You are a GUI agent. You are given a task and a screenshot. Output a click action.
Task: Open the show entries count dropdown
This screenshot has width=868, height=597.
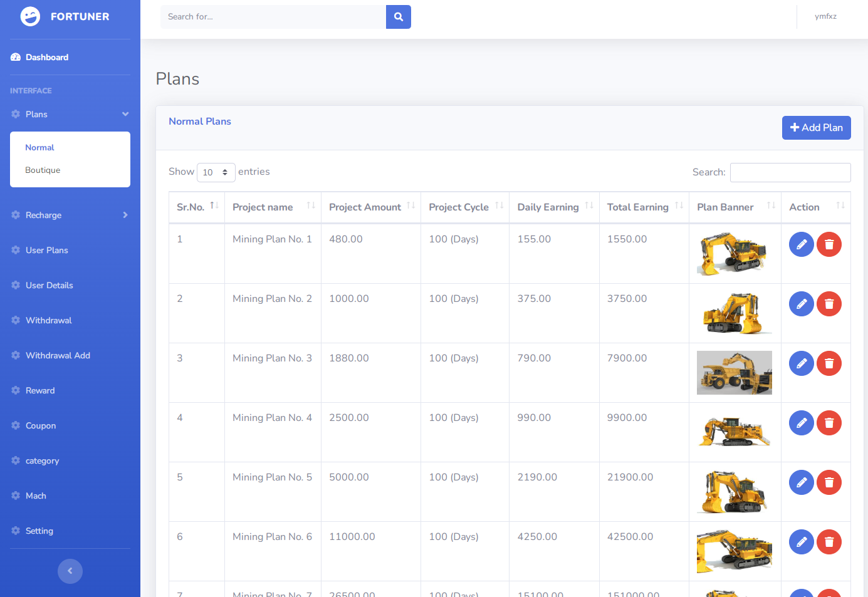[x=216, y=172]
